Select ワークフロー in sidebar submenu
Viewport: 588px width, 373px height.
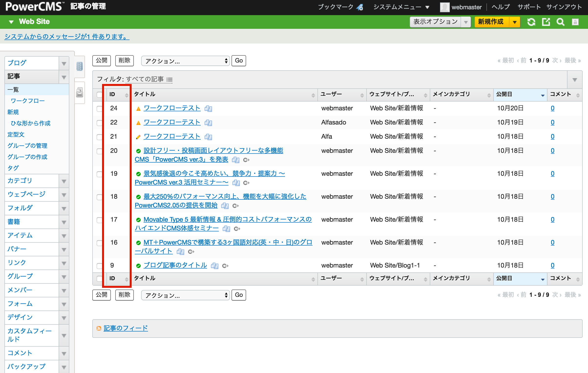tap(28, 101)
